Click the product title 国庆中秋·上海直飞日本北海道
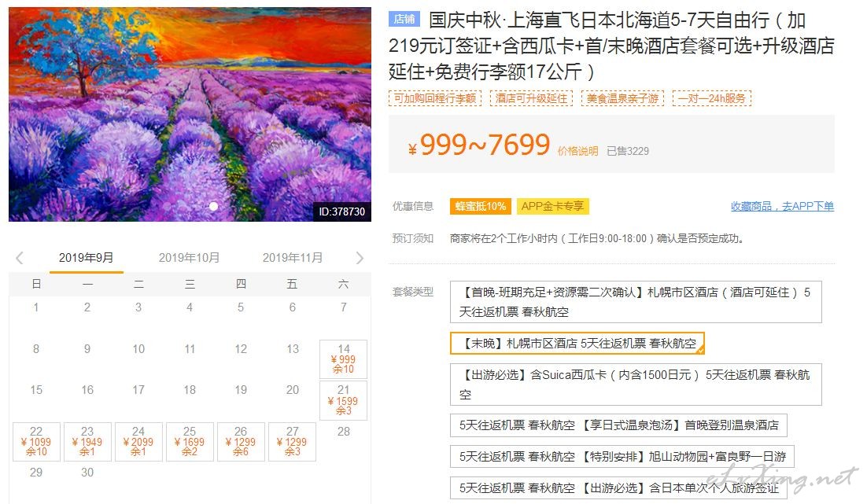The image size is (867, 504). click(x=611, y=46)
